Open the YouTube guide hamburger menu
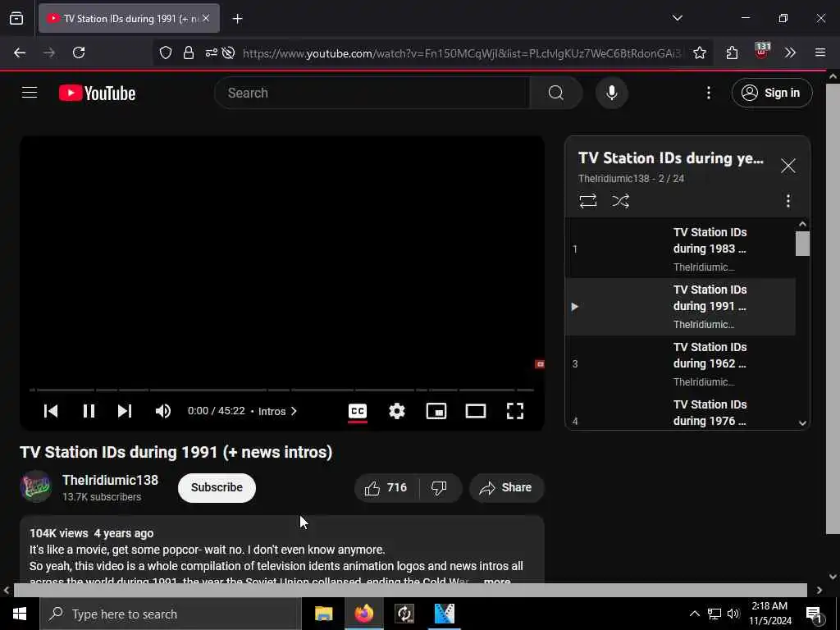This screenshot has height=630, width=840. click(30, 93)
